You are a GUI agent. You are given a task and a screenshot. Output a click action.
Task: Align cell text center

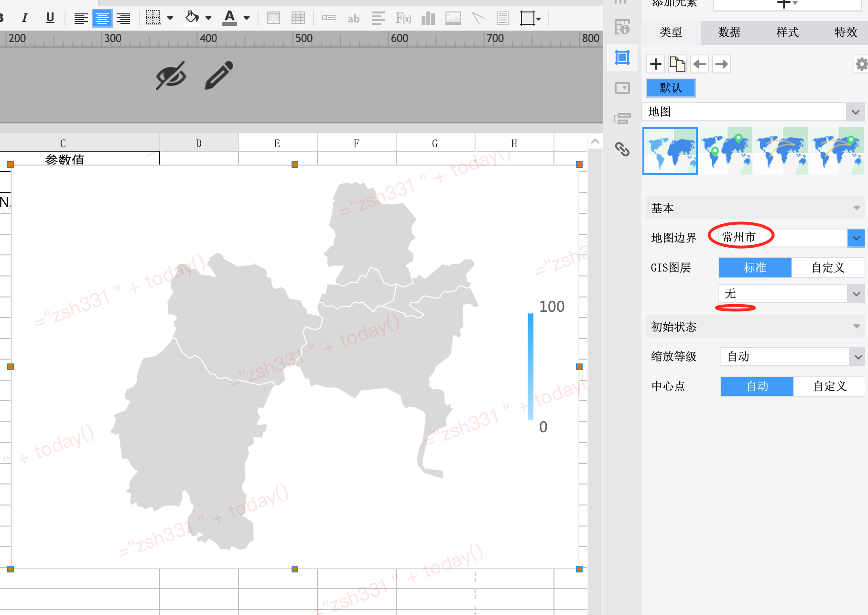(x=102, y=18)
